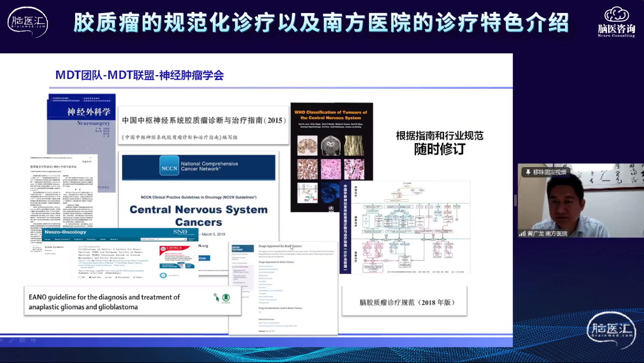
Task: Click the vertical blue 诊疗流程图 label strip
Action: (345, 227)
